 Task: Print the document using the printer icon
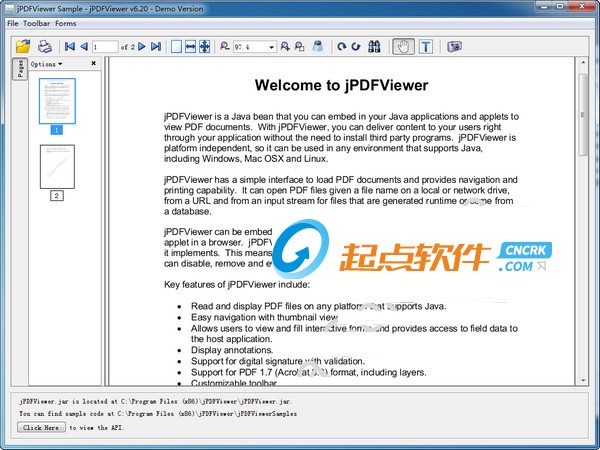point(45,46)
